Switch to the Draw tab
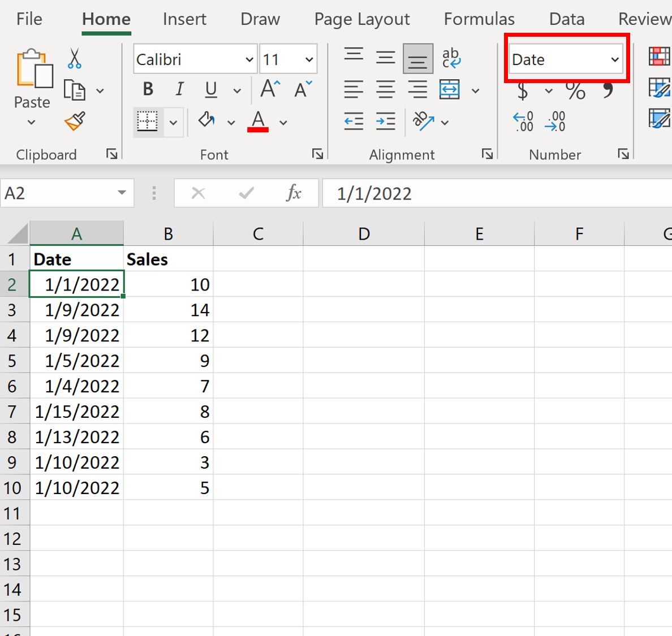Screen dimensions: 672x636 coord(260,19)
